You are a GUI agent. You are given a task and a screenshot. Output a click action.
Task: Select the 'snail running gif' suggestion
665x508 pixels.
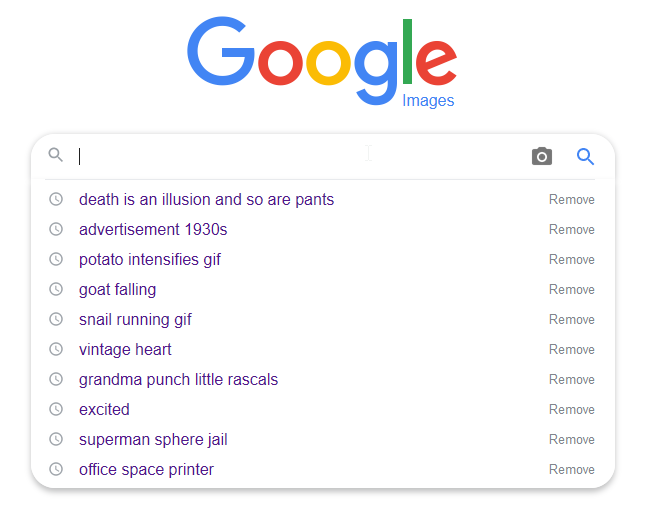[x=135, y=320]
